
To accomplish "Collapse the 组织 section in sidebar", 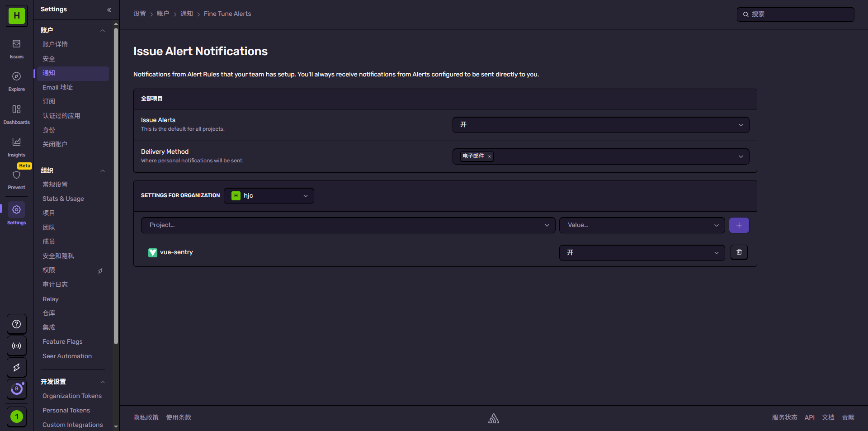I will pyautogui.click(x=103, y=171).
